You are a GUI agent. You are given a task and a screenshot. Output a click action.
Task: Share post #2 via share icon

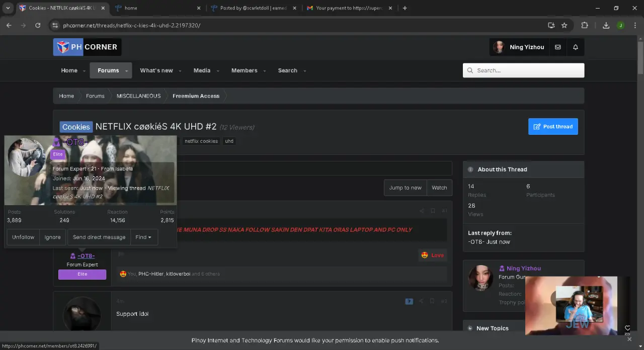pyautogui.click(x=422, y=301)
